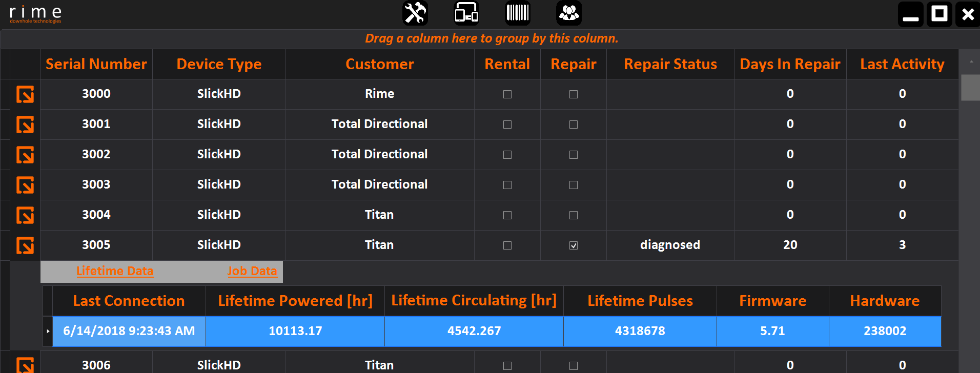
Task: Sort by Device Type column header
Action: [x=219, y=64]
